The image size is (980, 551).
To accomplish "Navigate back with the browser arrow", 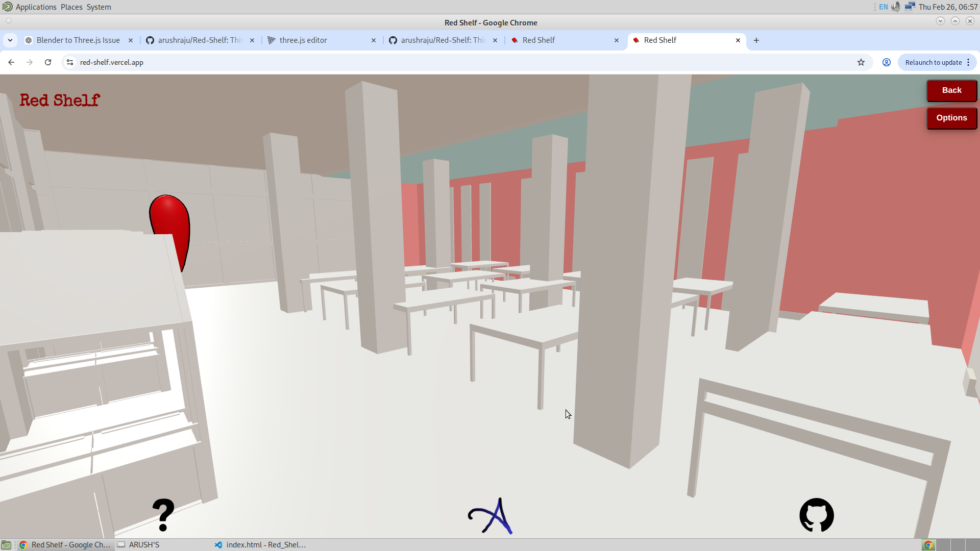I will [x=11, y=62].
